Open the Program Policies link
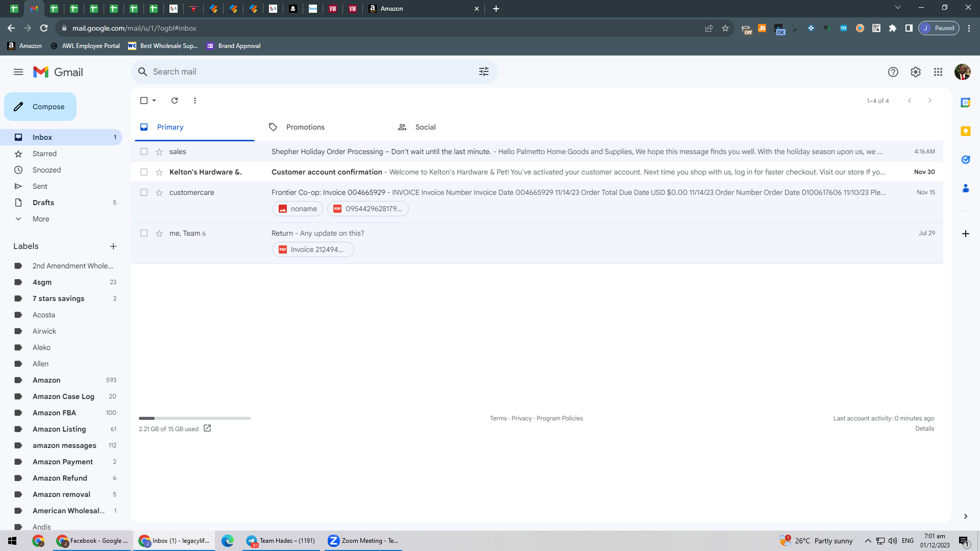The image size is (980, 551). click(559, 418)
